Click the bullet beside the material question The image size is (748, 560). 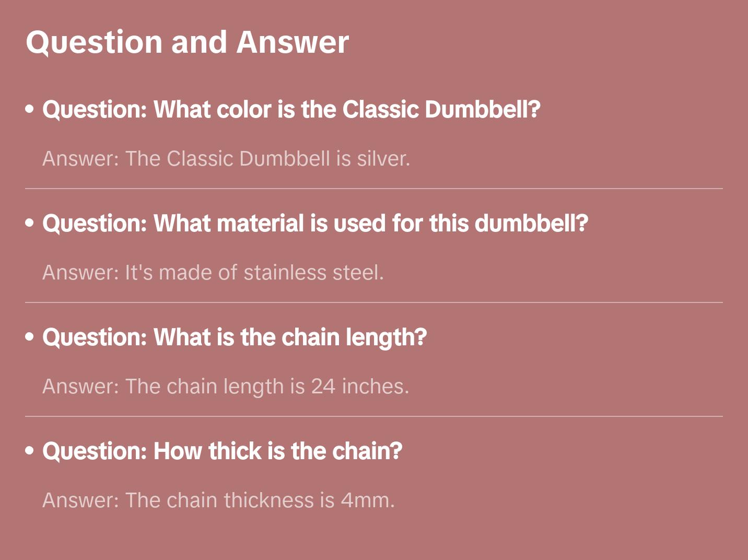(30, 223)
